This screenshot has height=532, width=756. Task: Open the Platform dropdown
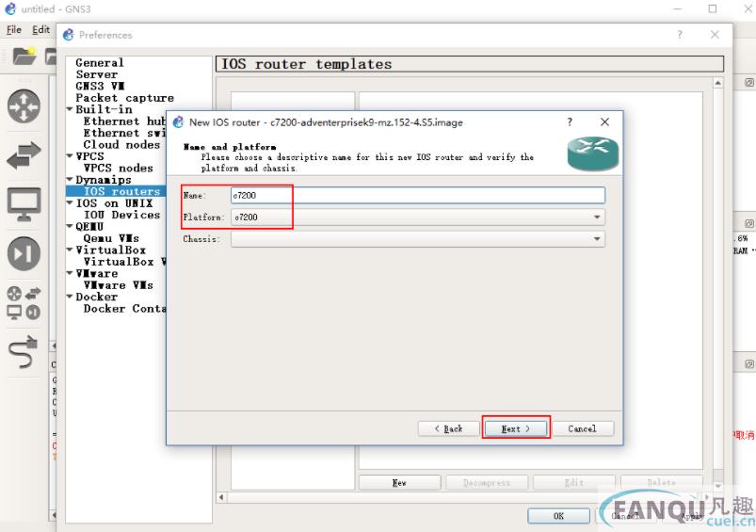[417, 218]
